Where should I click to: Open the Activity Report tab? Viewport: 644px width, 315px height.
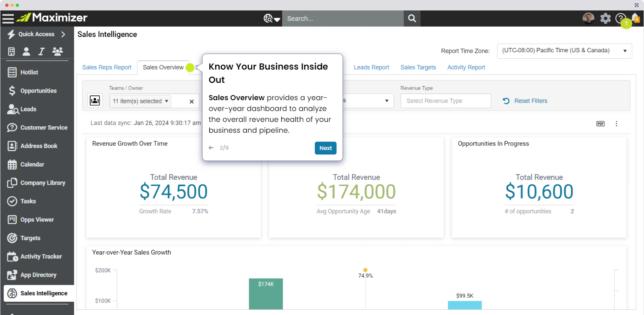tap(466, 68)
